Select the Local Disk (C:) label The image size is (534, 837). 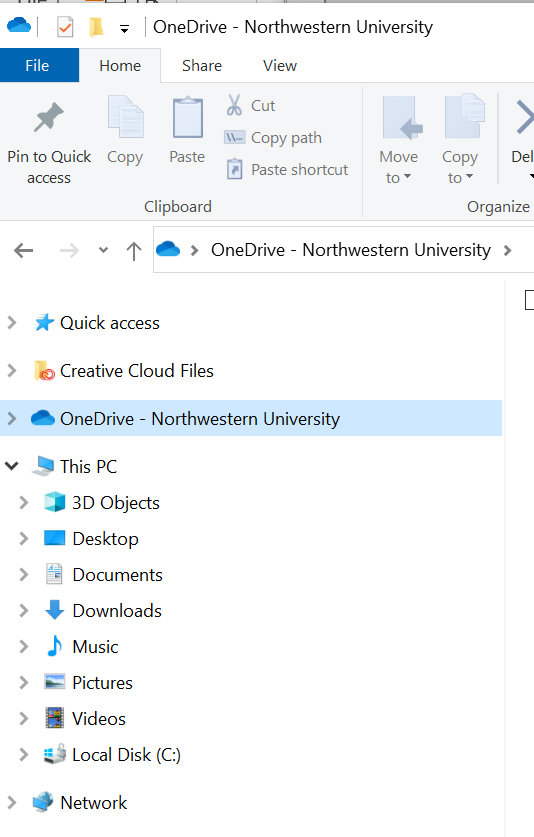pyautogui.click(x=127, y=754)
